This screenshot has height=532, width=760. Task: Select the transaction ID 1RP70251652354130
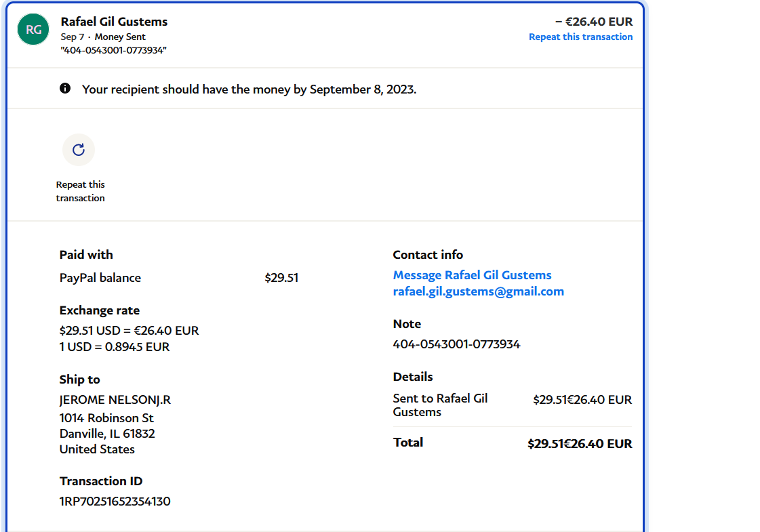pos(115,502)
